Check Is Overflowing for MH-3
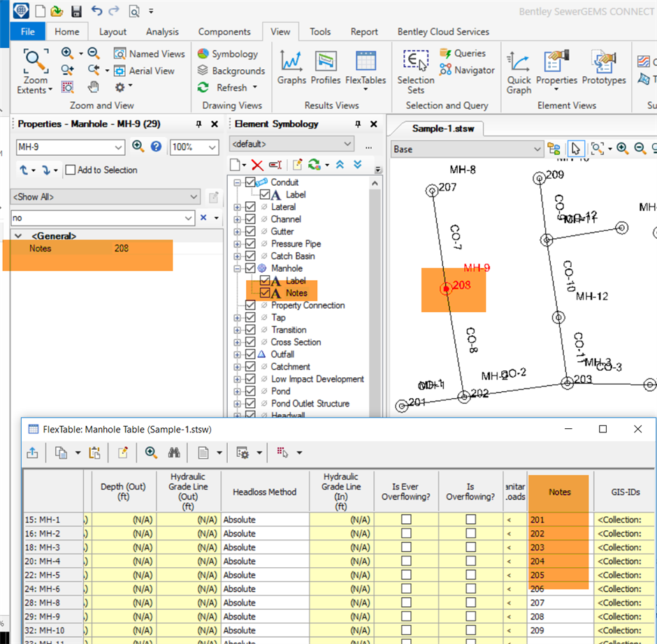Screen dimensions: 657x644 pos(471,547)
